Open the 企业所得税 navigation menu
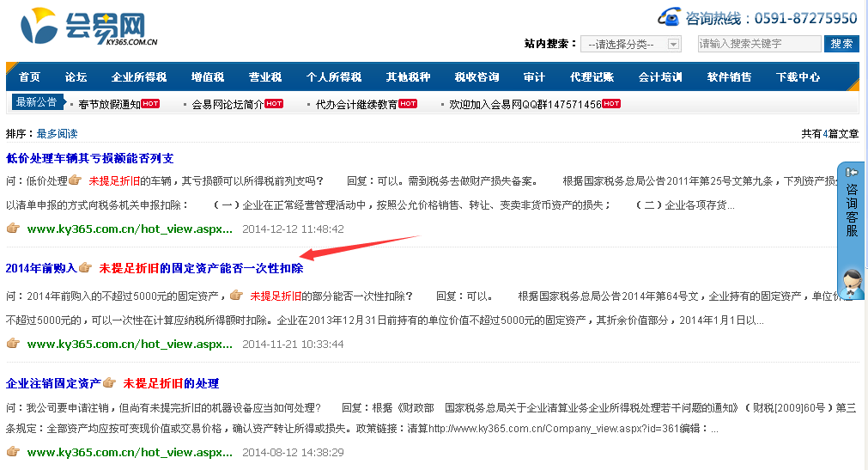This screenshot has height=470, width=868. click(139, 77)
